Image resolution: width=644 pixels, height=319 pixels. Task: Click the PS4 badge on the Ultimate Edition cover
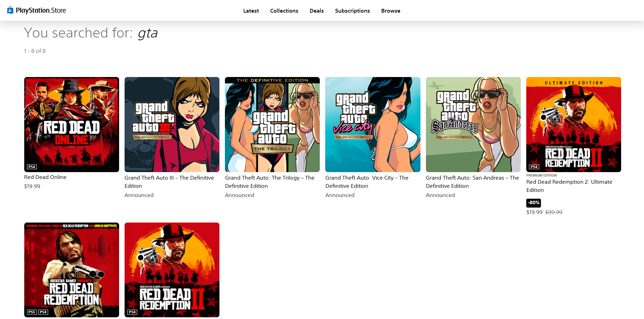pos(534,167)
